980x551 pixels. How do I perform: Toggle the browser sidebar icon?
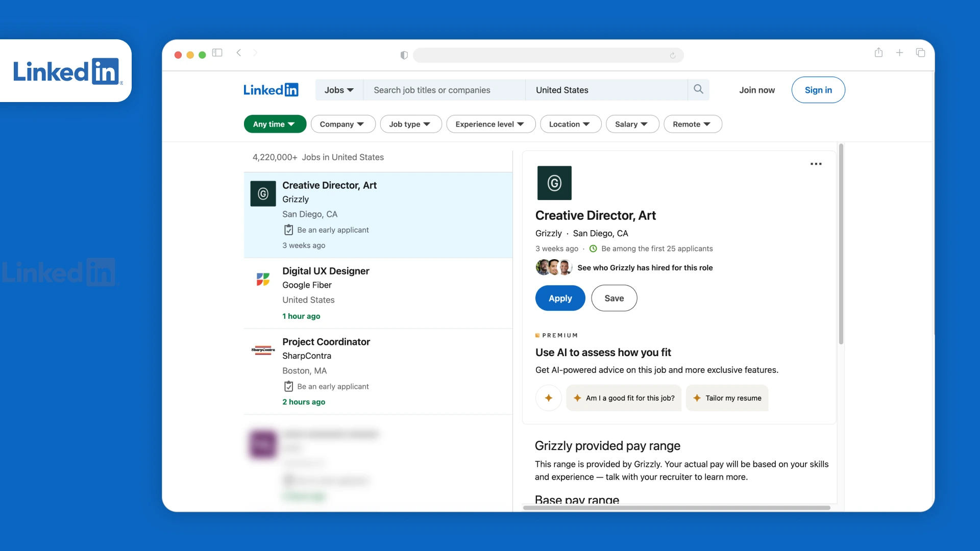pyautogui.click(x=217, y=53)
